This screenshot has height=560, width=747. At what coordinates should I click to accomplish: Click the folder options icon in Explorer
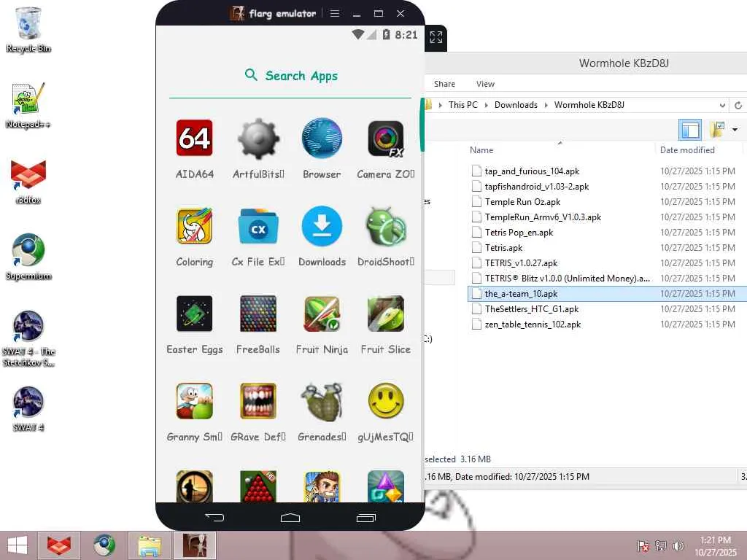[x=718, y=129]
